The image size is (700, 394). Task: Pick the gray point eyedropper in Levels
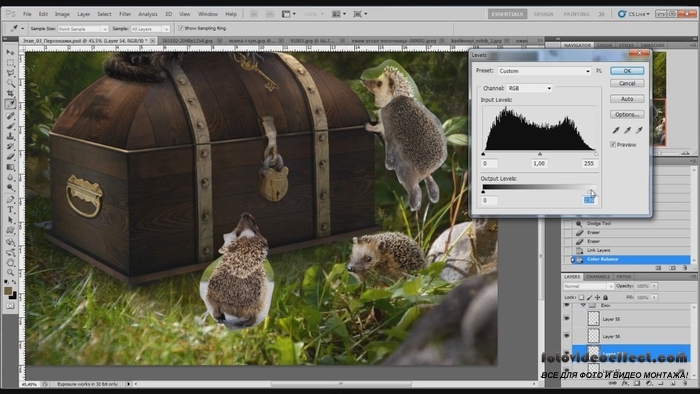[x=628, y=130]
